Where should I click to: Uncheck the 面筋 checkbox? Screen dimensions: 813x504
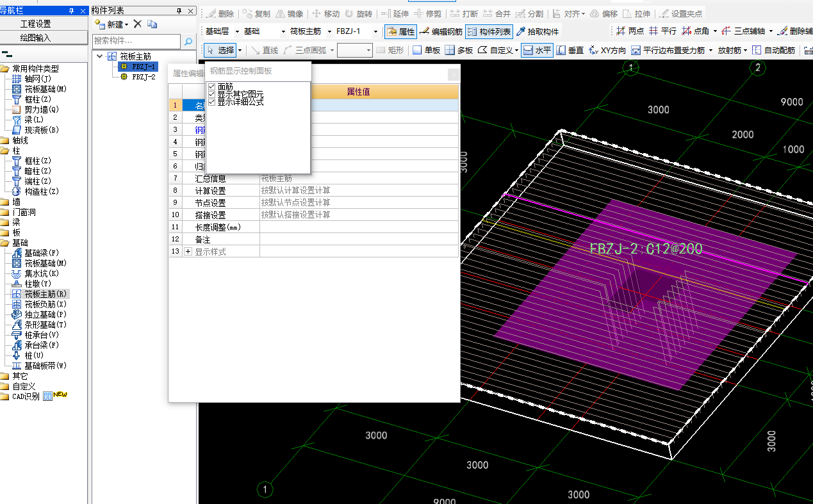212,86
